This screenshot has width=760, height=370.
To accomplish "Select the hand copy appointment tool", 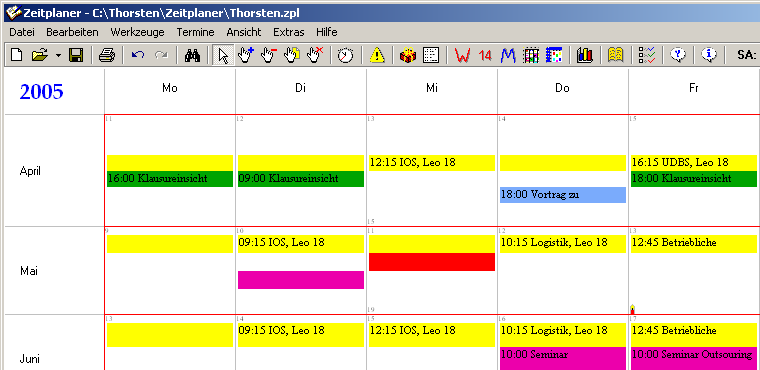I will tap(292, 55).
